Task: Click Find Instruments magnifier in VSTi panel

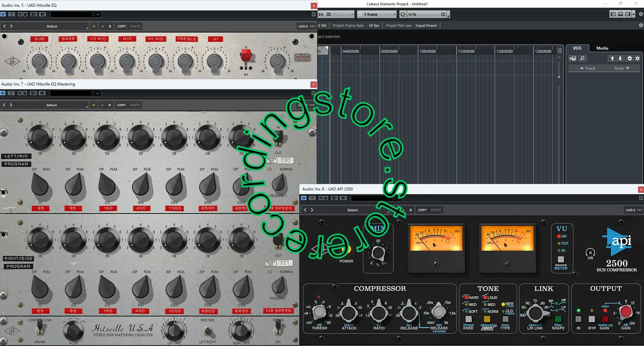Action: pyautogui.click(x=582, y=58)
